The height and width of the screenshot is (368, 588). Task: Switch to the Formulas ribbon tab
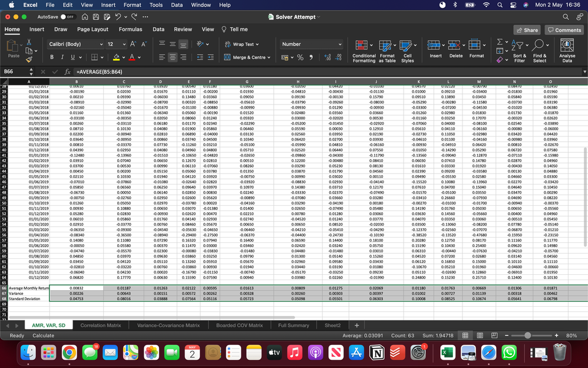tap(130, 29)
